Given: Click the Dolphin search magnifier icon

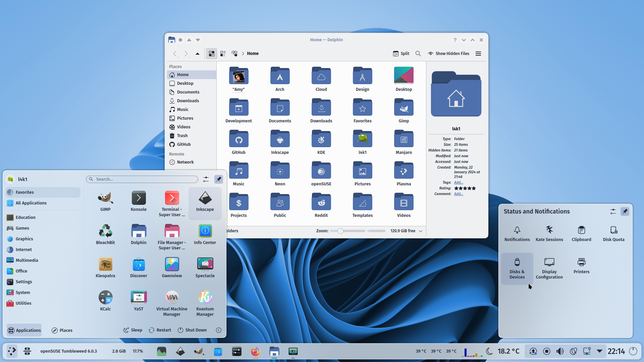Looking at the screenshot, I should pyautogui.click(x=418, y=53).
